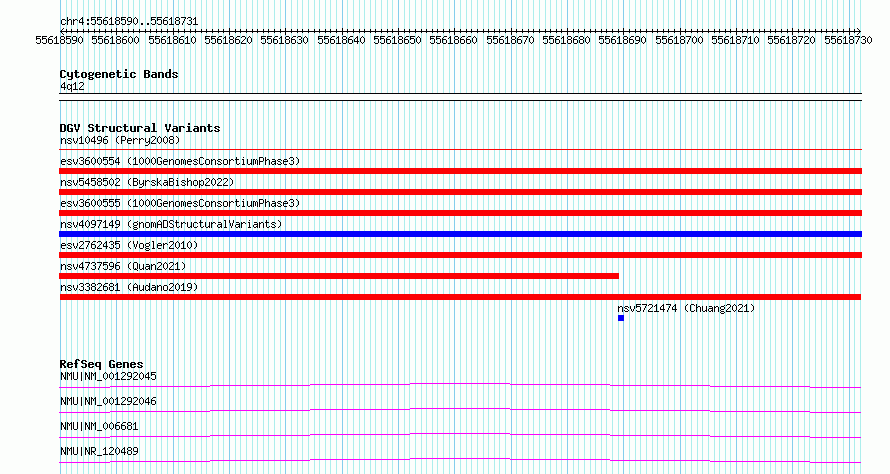This screenshot has width=890, height=474.
Task: Click ruler position 55618720
Action: tap(792, 40)
